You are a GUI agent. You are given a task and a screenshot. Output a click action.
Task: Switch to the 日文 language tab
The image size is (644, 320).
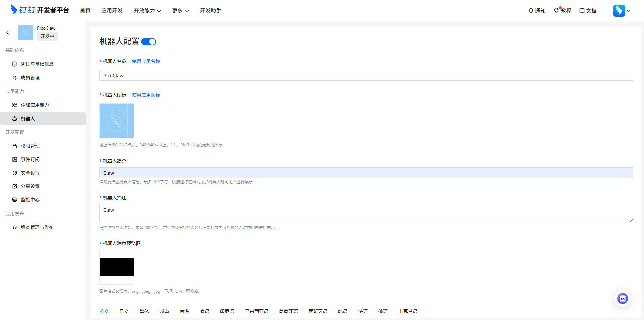pyautogui.click(x=124, y=311)
